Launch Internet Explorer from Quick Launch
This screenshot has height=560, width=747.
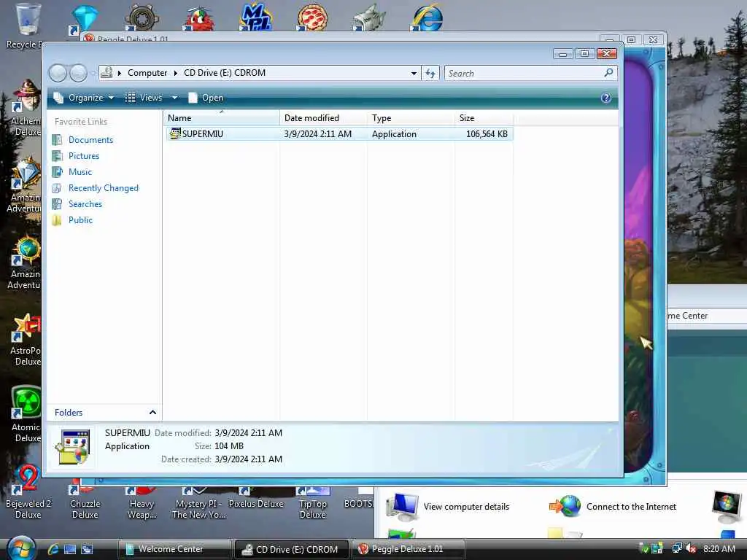[53, 549]
